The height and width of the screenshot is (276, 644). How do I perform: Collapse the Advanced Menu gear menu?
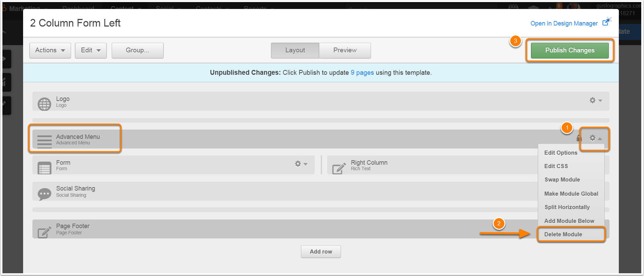click(595, 138)
